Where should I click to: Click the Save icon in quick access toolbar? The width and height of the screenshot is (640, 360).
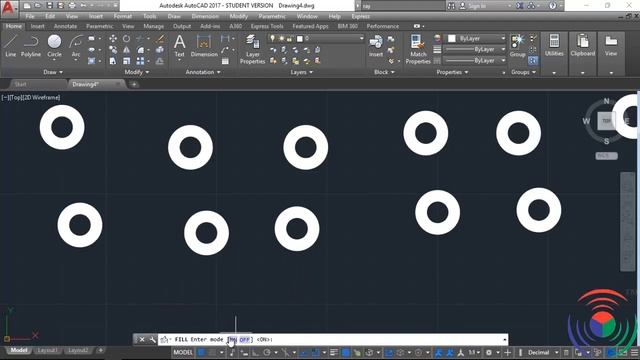click(x=49, y=6)
